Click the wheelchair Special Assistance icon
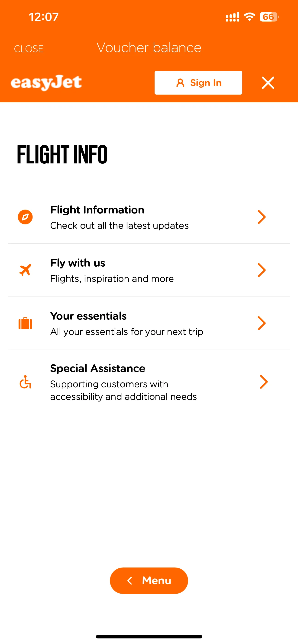 coord(25,382)
